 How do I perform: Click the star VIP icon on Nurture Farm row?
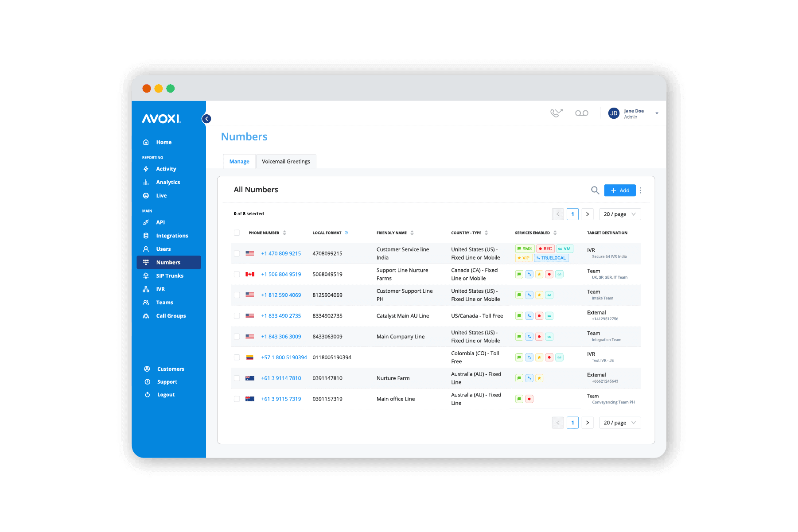pyautogui.click(x=539, y=378)
